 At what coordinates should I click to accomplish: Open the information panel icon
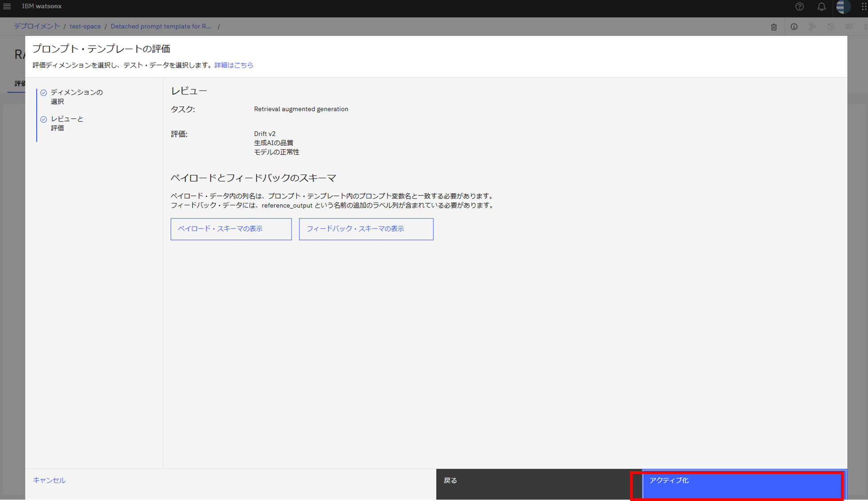coord(794,27)
